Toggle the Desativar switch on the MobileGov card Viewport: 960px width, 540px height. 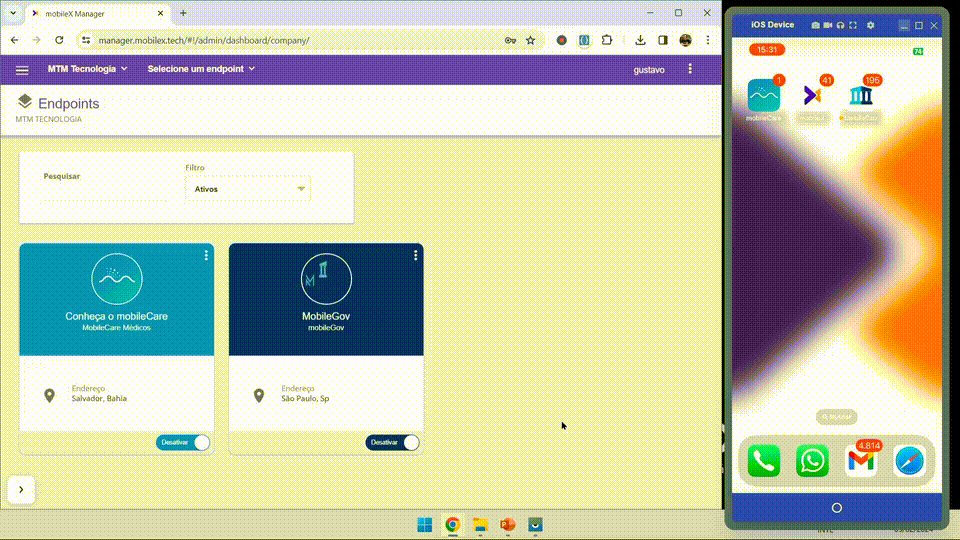pyautogui.click(x=410, y=443)
